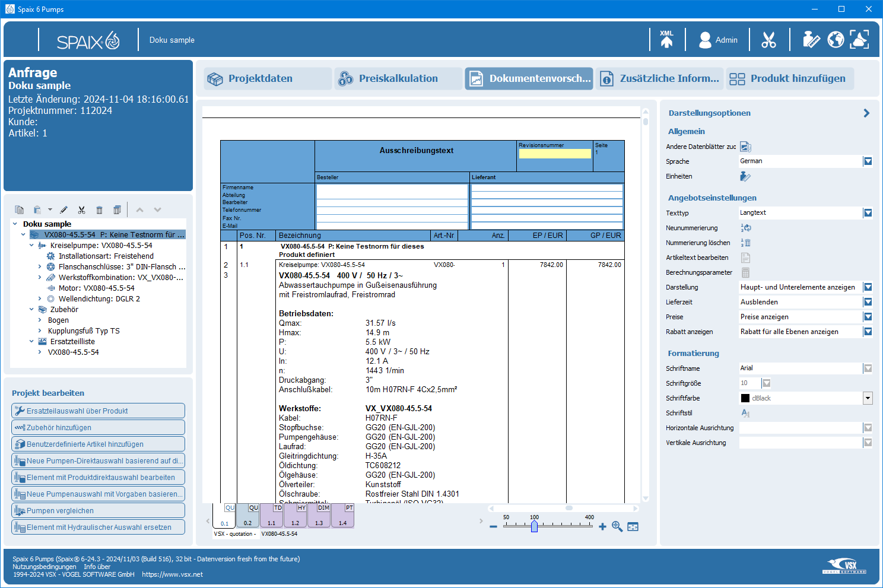
Task: Open the Schriftfarbe color dropdown
Action: [868, 398]
